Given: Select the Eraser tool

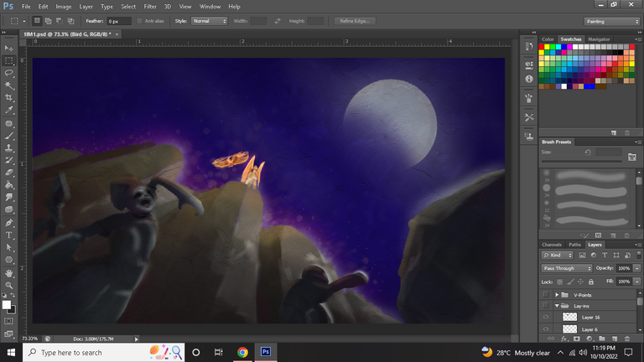Looking at the screenshot, I should (x=8, y=173).
